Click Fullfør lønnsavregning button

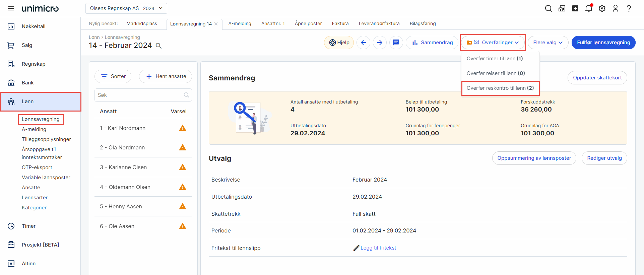coord(603,43)
